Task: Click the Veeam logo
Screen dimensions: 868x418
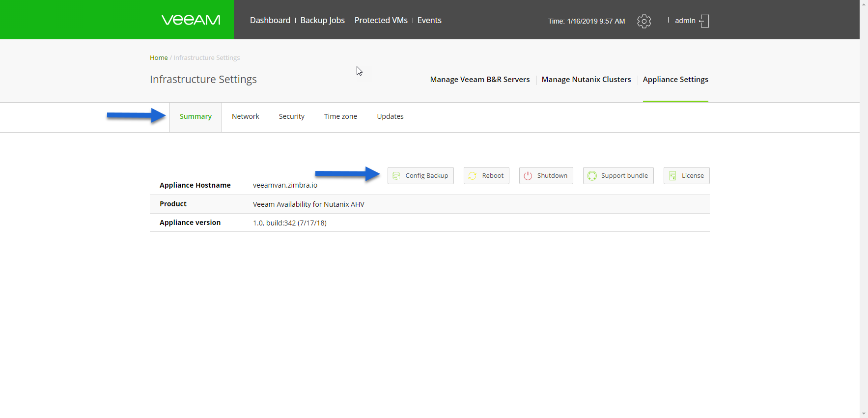Action: [191, 20]
